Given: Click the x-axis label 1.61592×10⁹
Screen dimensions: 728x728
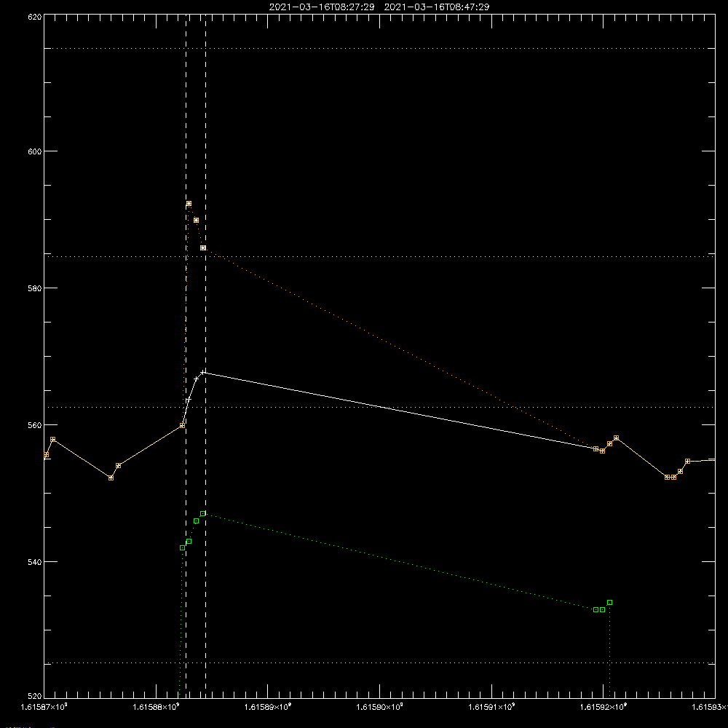Looking at the screenshot, I should click(604, 707).
